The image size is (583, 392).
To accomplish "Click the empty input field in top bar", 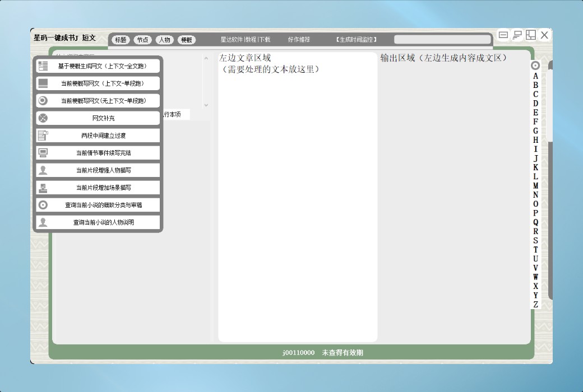I will (442, 40).
